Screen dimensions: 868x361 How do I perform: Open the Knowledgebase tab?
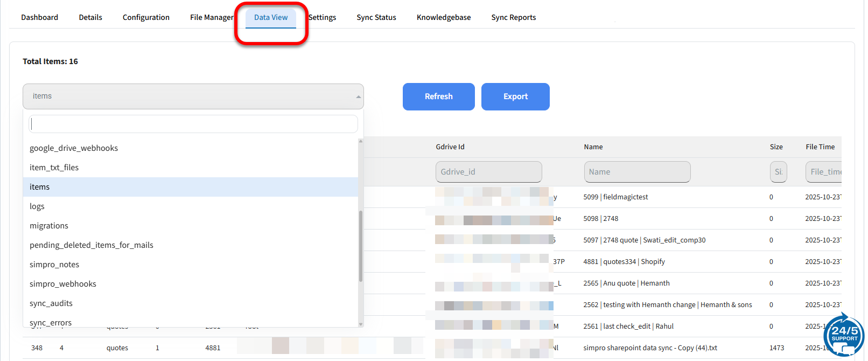pos(443,17)
